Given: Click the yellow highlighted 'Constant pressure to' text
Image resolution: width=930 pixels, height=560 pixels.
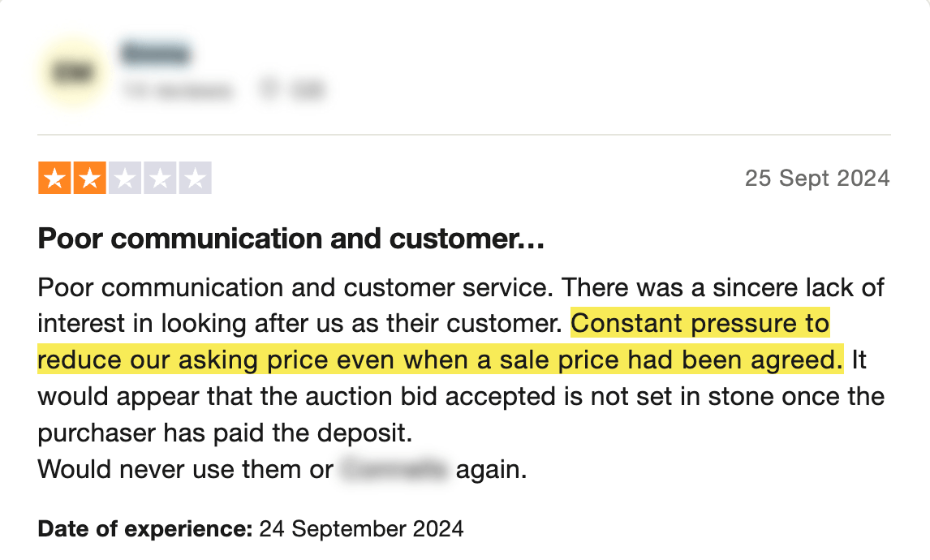Looking at the screenshot, I should [x=700, y=324].
